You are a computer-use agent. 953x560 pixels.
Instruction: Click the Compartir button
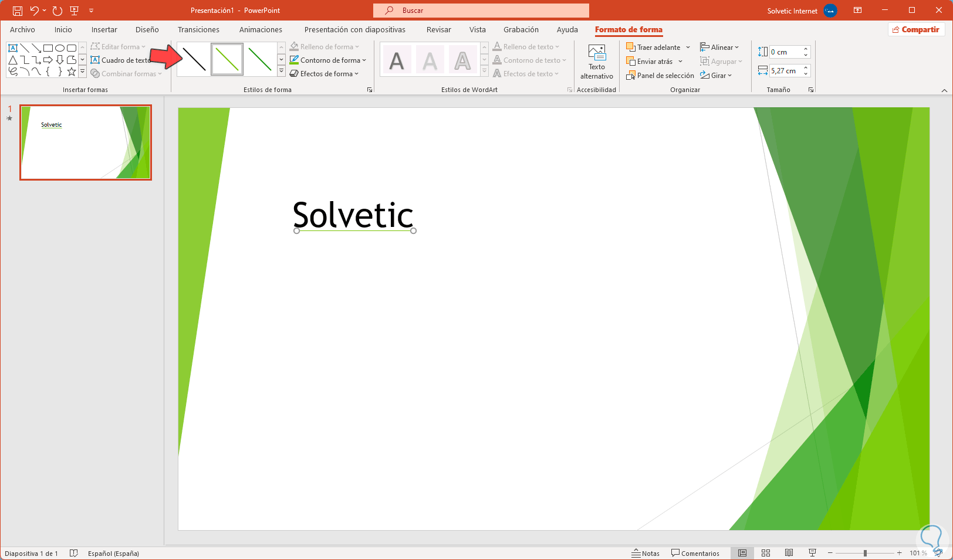click(916, 29)
